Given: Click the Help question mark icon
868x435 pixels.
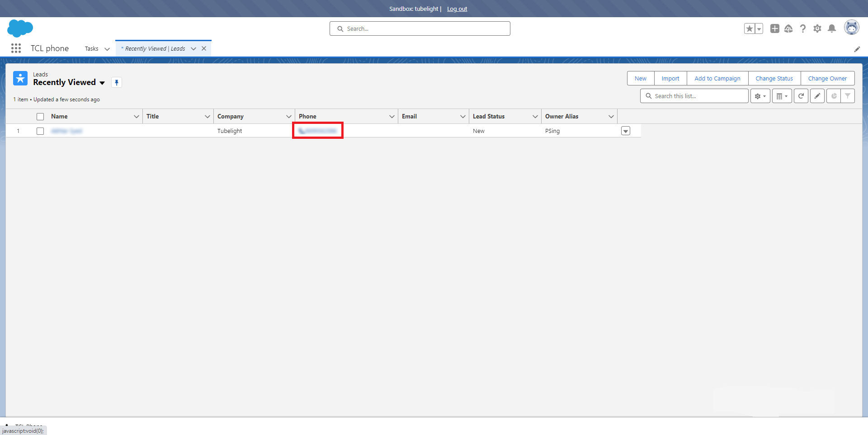Looking at the screenshot, I should point(802,28).
